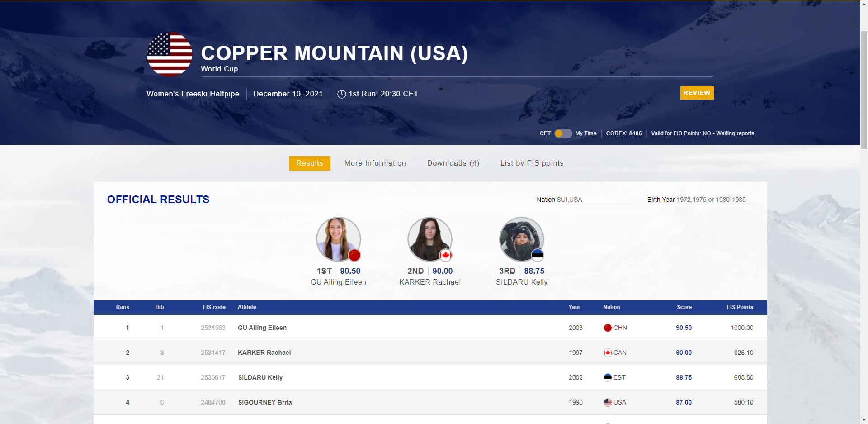Open GU Ailing Eileen in results table
The image size is (868, 424).
pos(262,328)
